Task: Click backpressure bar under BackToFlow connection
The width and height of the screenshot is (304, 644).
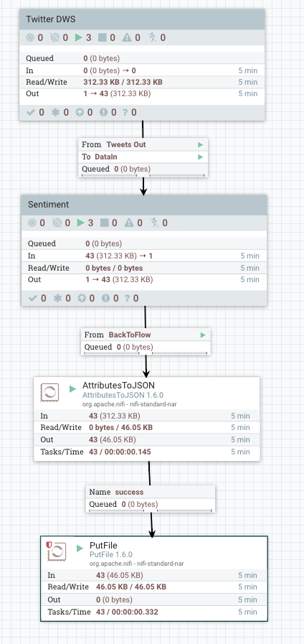Action: click(146, 353)
